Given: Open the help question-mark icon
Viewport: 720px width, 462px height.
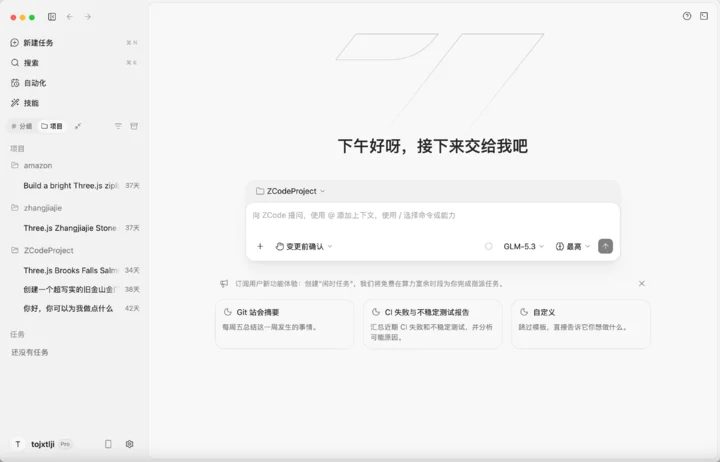Looking at the screenshot, I should pyautogui.click(x=687, y=16).
